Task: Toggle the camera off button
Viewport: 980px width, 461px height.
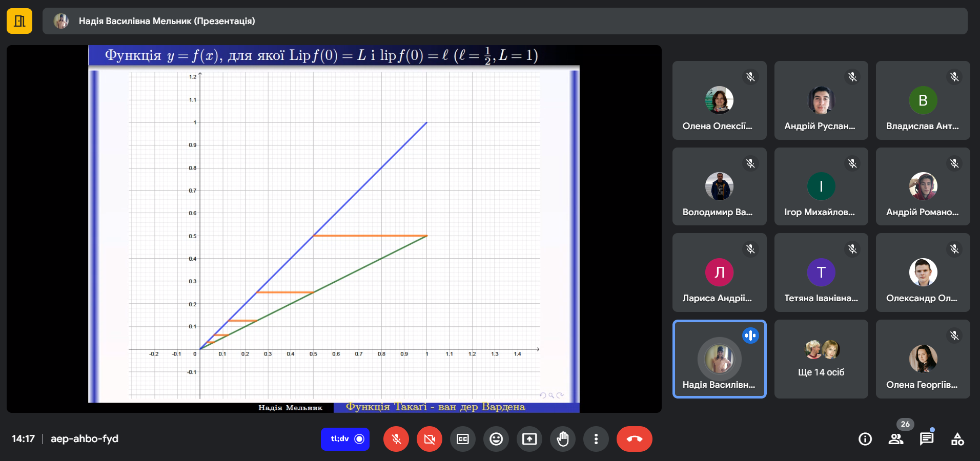Action: [x=430, y=439]
